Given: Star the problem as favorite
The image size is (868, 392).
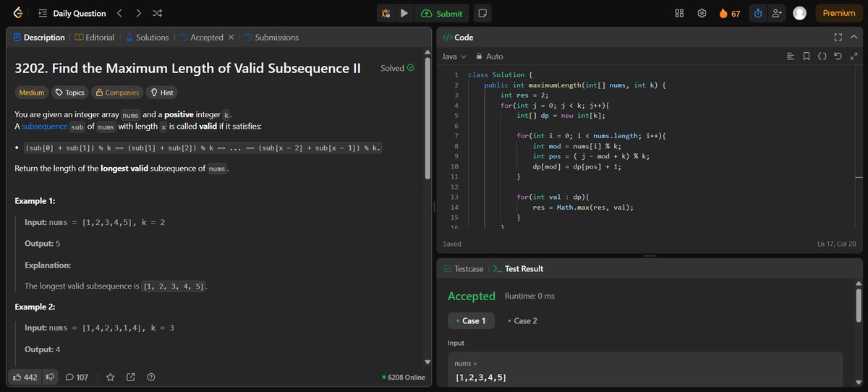Looking at the screenshot, I should click(111, 377).
